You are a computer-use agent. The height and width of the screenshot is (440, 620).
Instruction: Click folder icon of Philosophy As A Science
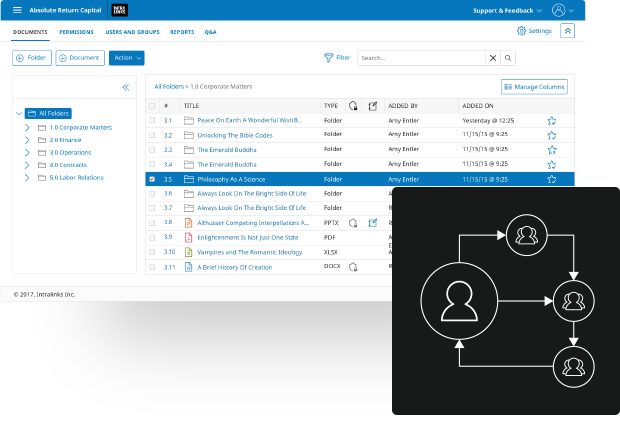189,179
